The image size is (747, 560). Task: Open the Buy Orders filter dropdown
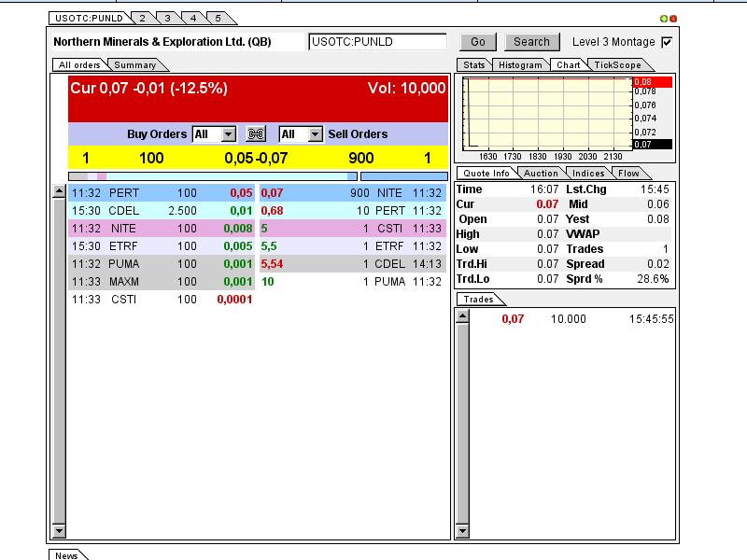[x=229, y=134]
